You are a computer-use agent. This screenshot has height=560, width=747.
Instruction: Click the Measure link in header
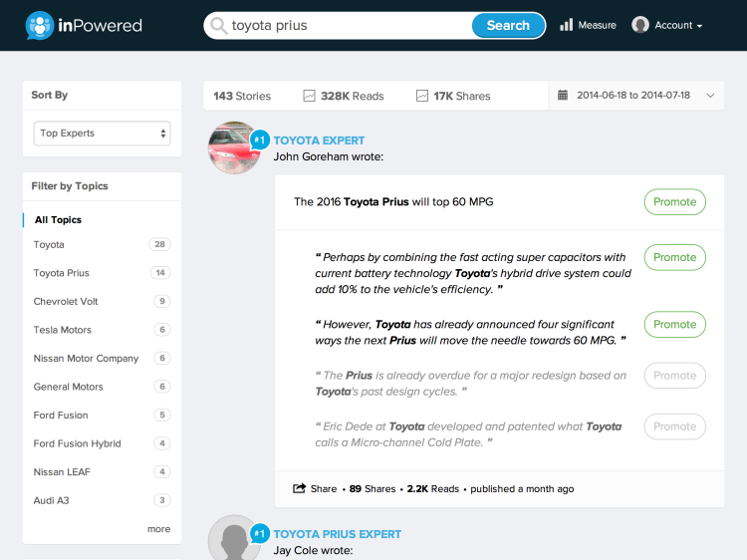click(597, 25)
